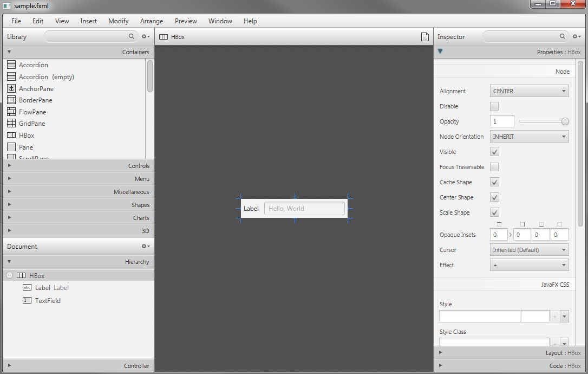Click the Hello, World text field on canvas
The image size is (588, 374).
coord(304,208)
